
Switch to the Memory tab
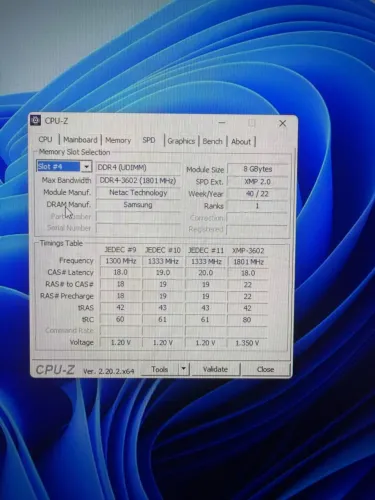118,140
